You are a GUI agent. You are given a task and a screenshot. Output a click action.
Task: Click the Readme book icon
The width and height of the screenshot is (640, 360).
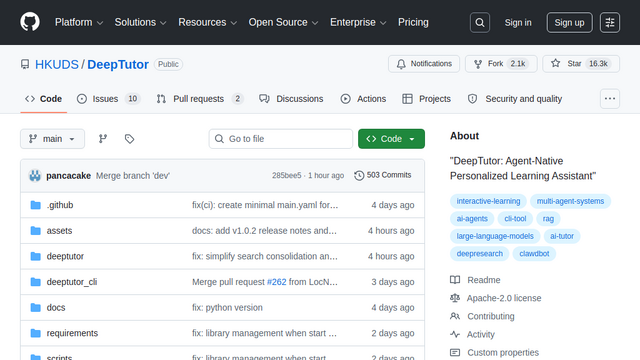click(x=455, y=280)
